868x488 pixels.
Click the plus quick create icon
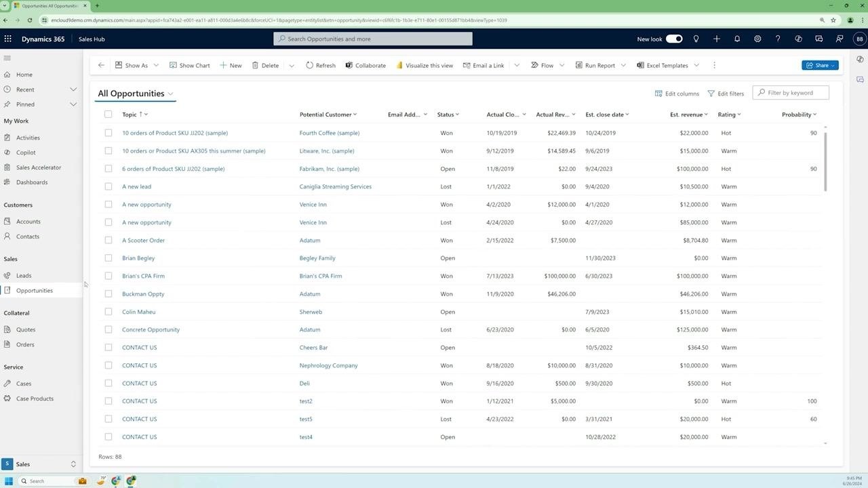[x=716, y=39]
